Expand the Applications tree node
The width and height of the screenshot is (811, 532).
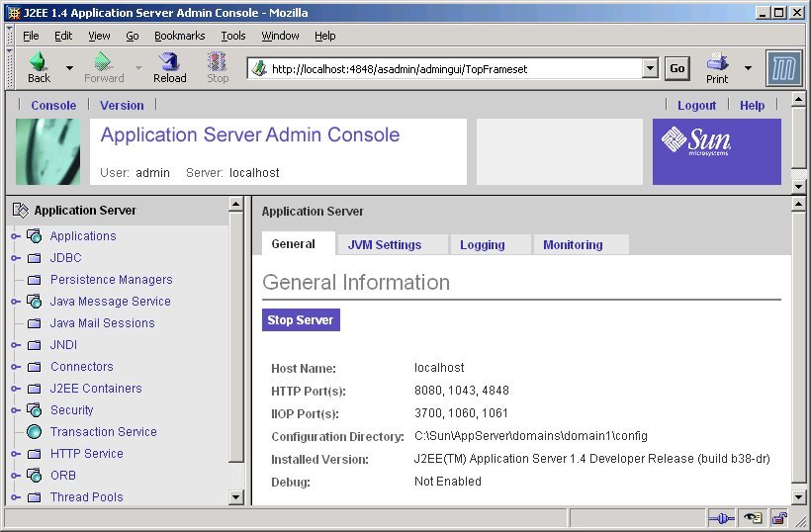pyautogui.click(x=16, y=236)
